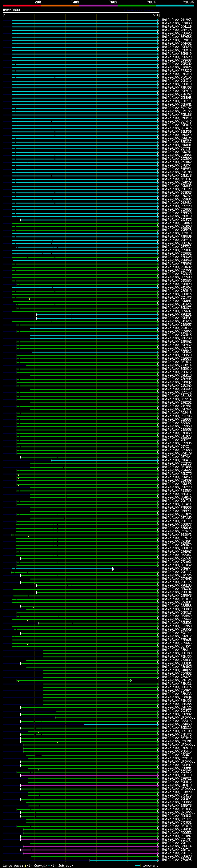Select hit label UniRef100_A5ARF0

coord(177,118)
